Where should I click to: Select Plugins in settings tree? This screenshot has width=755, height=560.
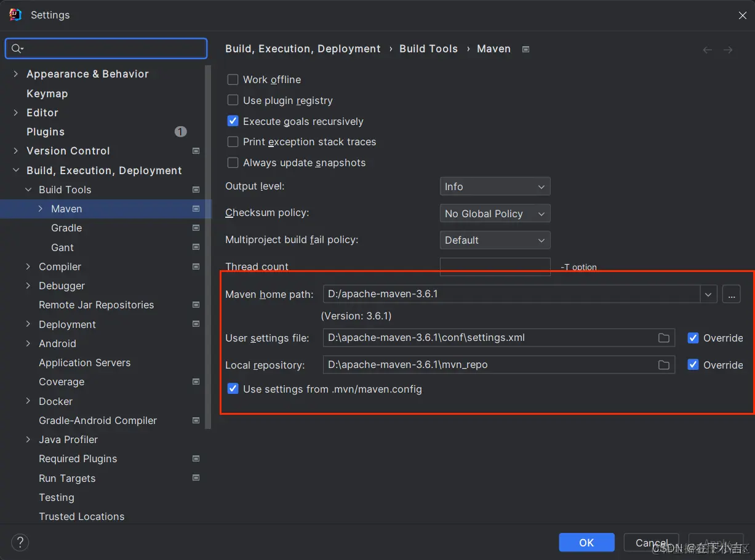coord(46,132)
